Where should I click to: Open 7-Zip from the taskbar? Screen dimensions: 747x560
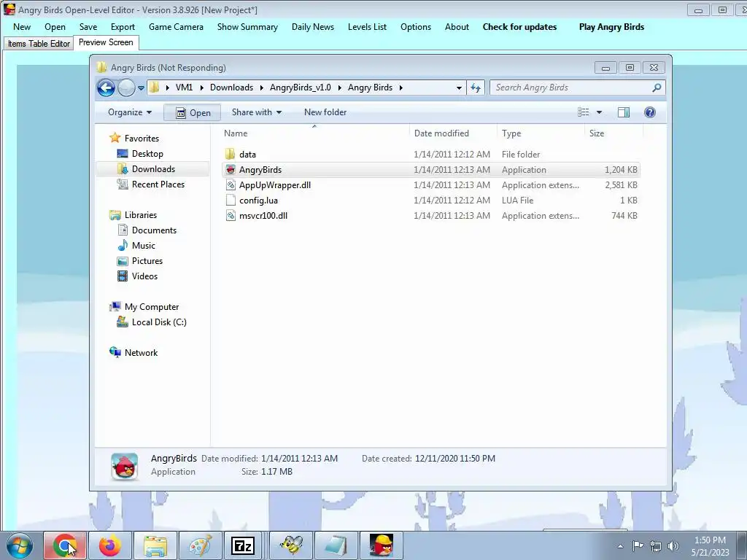pos(243,545)
